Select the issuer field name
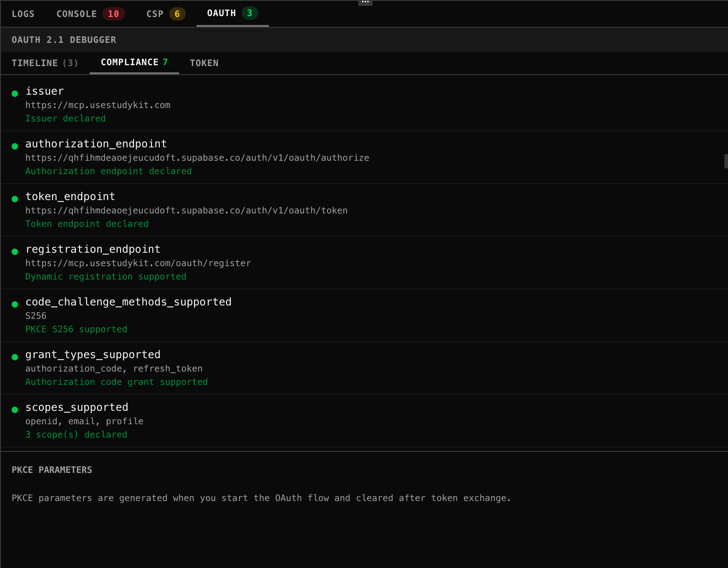Screen dimensions: 728x568 (x=45, y=91)
